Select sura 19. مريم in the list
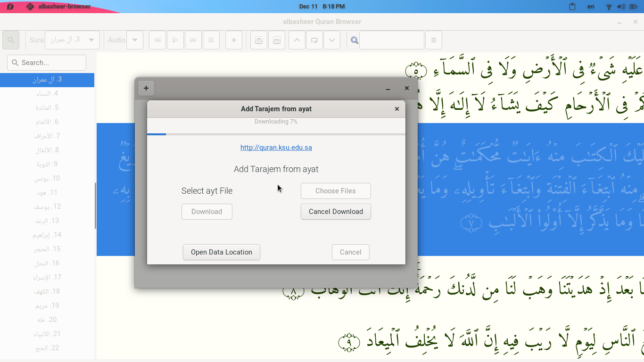The width and height of the screenshot is (644, 362). (x=47, y=306)
